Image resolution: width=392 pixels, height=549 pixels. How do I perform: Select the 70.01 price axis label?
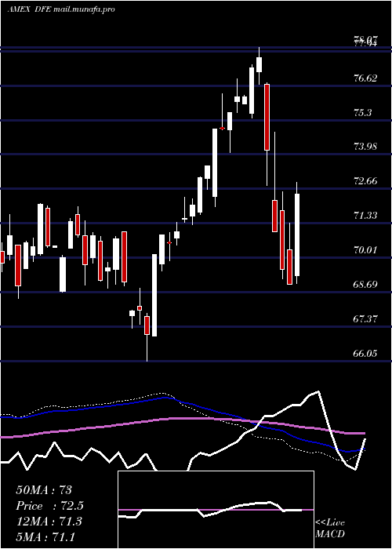coord(365,250)
